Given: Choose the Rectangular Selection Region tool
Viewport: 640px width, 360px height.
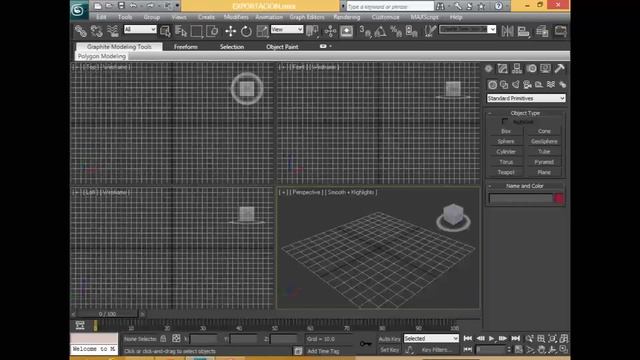Looking at the screenshot, I should pyautogui.click(x=196, y=31).
